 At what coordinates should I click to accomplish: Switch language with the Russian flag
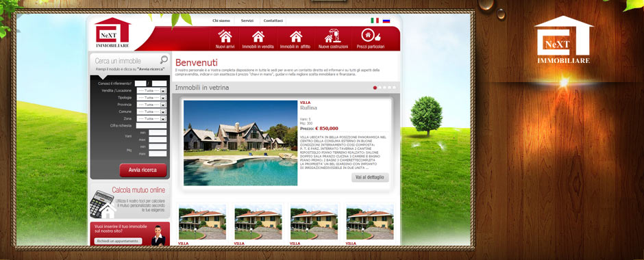point(386,20)
